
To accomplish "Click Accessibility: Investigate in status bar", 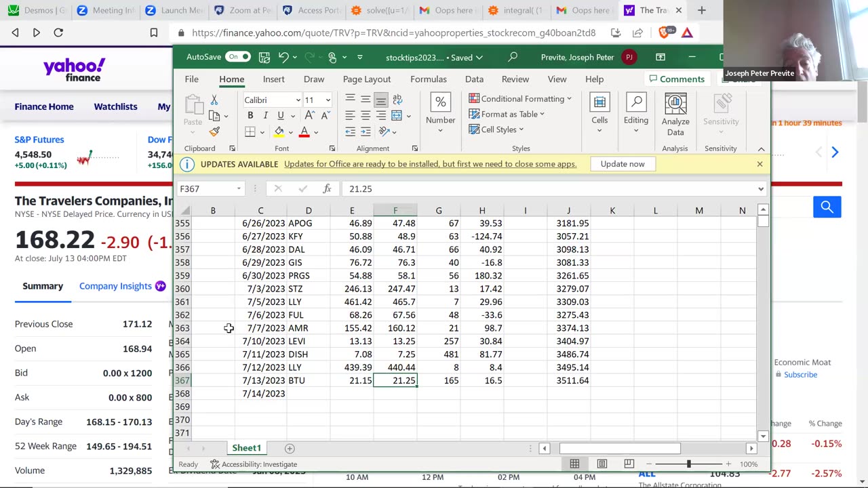I will click(254, 464).
